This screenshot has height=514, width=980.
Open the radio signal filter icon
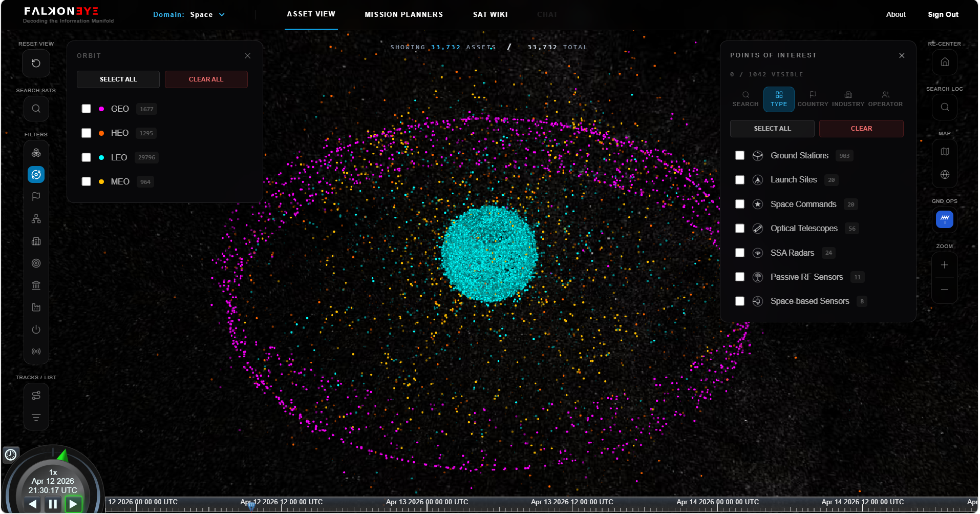pyautogui.click(x=36, y=351)
